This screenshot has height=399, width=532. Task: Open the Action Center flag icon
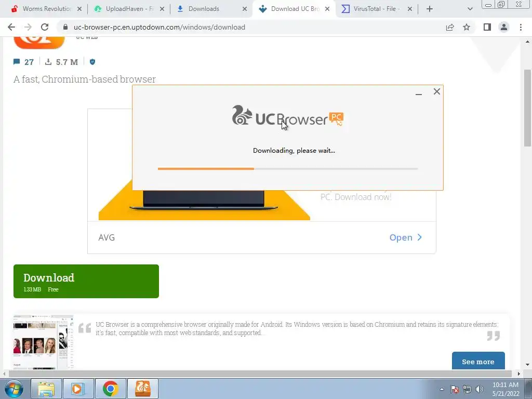[455, 389]
